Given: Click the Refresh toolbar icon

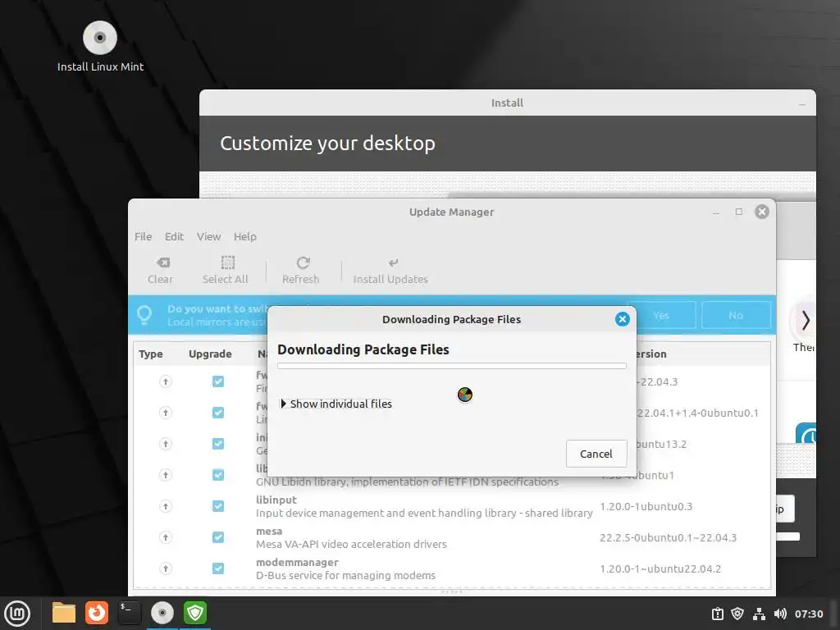Looking at the screenshot, I should (x=303, y=262).
